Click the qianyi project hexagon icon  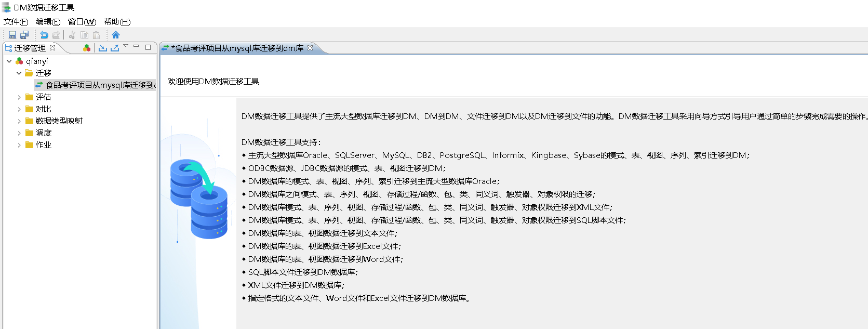tap(19, 61)
